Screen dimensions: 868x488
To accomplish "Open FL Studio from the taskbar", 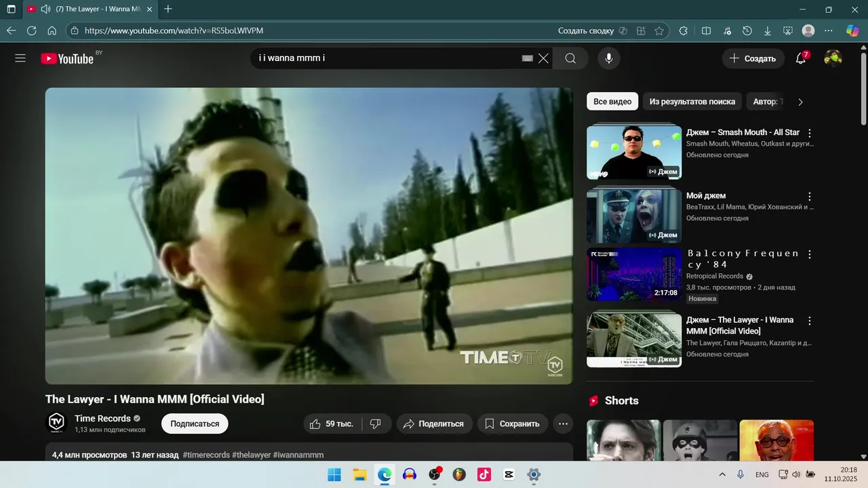I will click(x=459, y=474).
